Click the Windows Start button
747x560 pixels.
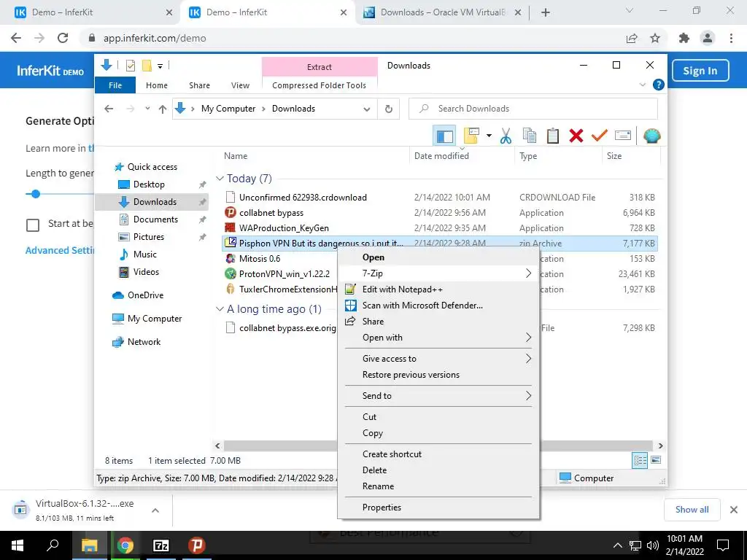coord(18,545)
